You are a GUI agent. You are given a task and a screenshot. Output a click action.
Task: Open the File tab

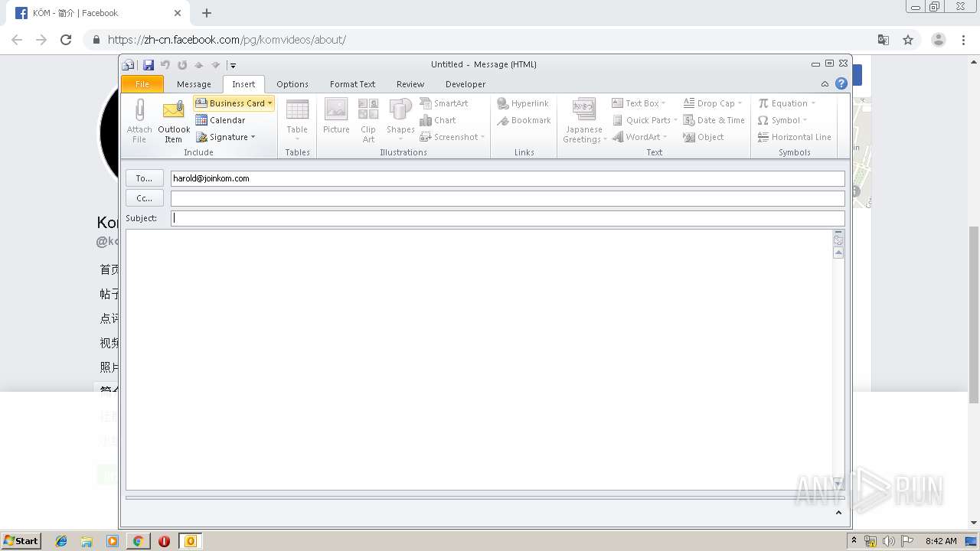(142, 84)
